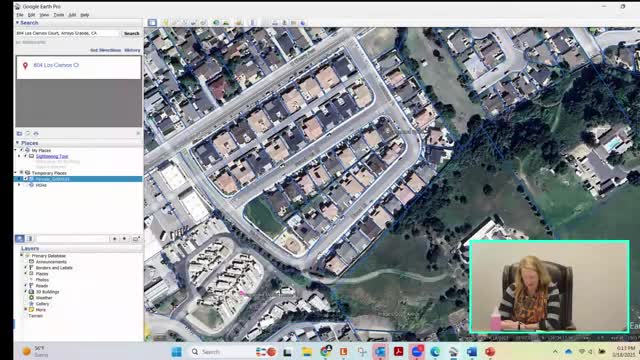Select the Add Placemark pin tool
The image size is (640, 360).
coord(165,22)
